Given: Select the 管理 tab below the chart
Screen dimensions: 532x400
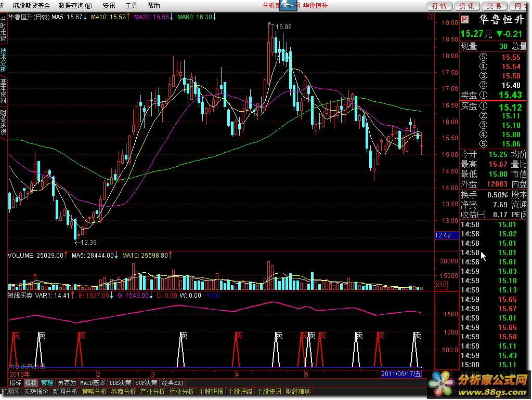Looking at the screenshot, I should [x=47, y=383].
